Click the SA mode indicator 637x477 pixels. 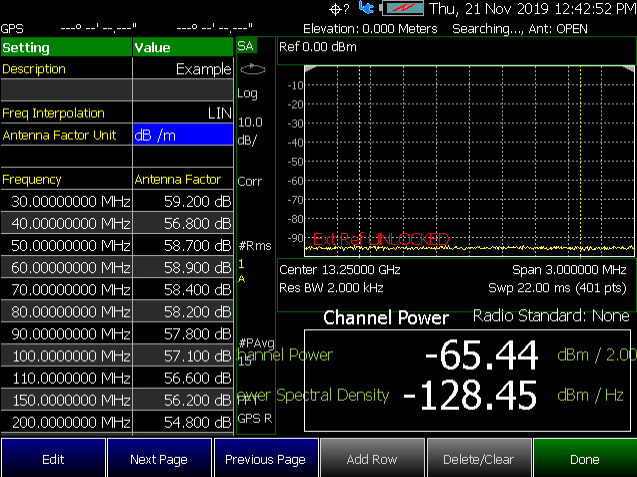click(245, 46)
